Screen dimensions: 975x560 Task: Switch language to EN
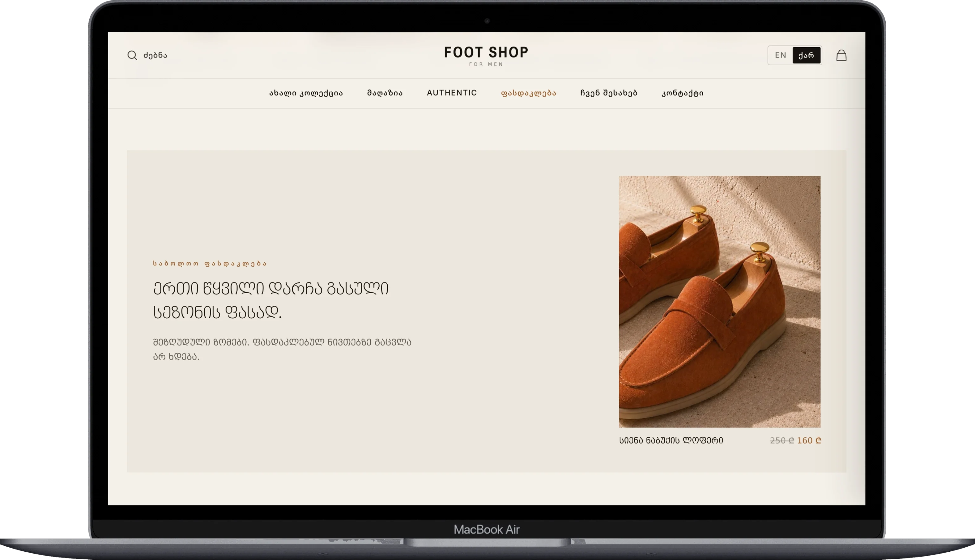[780, 55]
